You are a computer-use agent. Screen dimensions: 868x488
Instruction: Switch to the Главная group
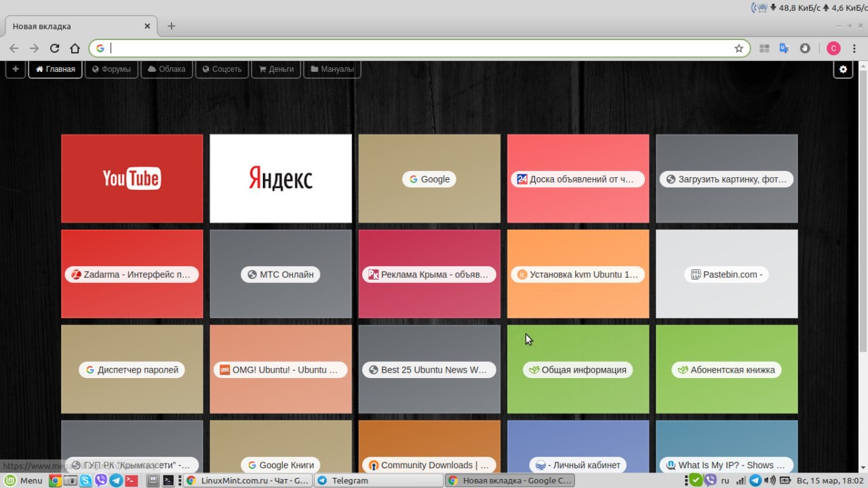(56, 69)
